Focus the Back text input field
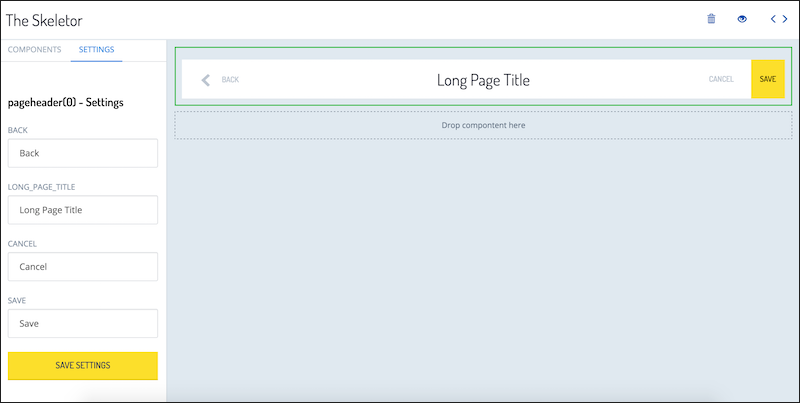Viewport: 800px width, 403px height. coord(83,153)
